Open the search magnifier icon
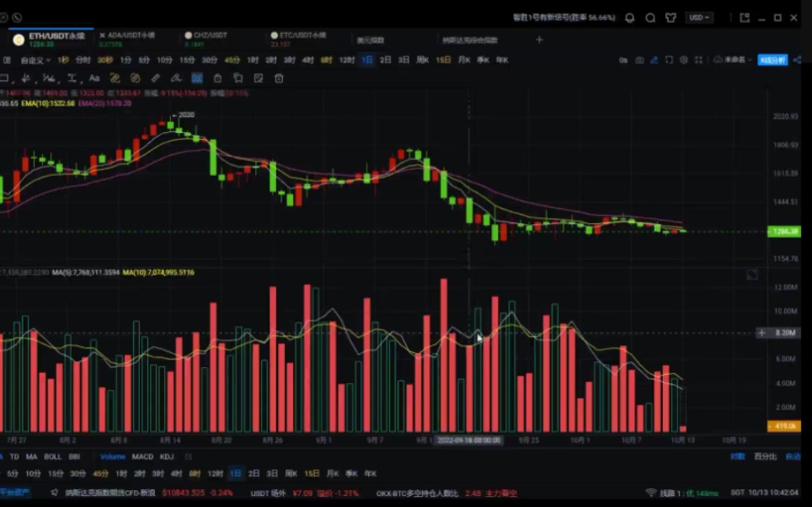 pyautogui.click(x=650, y=18)
